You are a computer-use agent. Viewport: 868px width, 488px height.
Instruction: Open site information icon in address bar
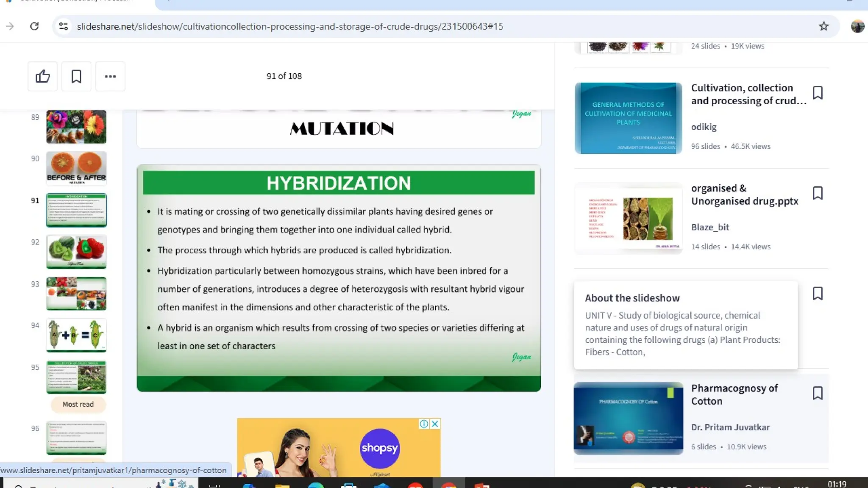coord(64,26)
